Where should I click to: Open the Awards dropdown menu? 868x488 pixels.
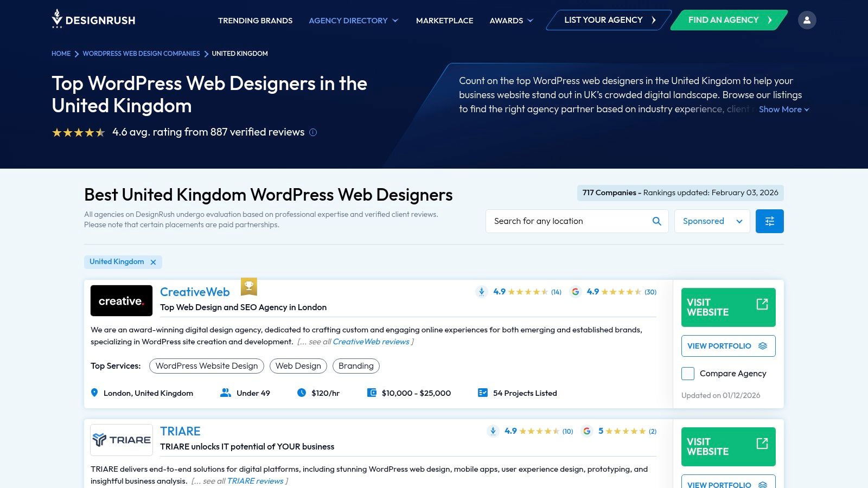coord(510,21)
